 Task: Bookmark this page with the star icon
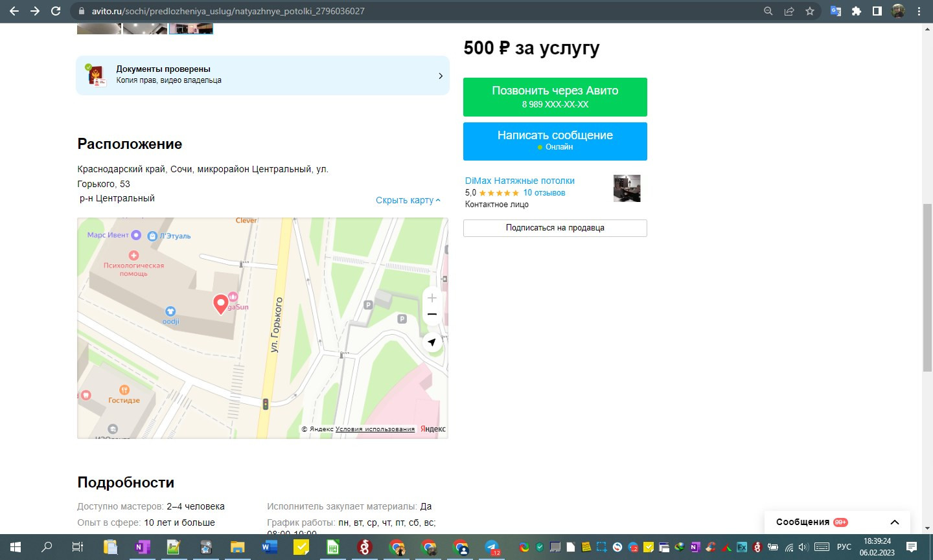(810, 11)
